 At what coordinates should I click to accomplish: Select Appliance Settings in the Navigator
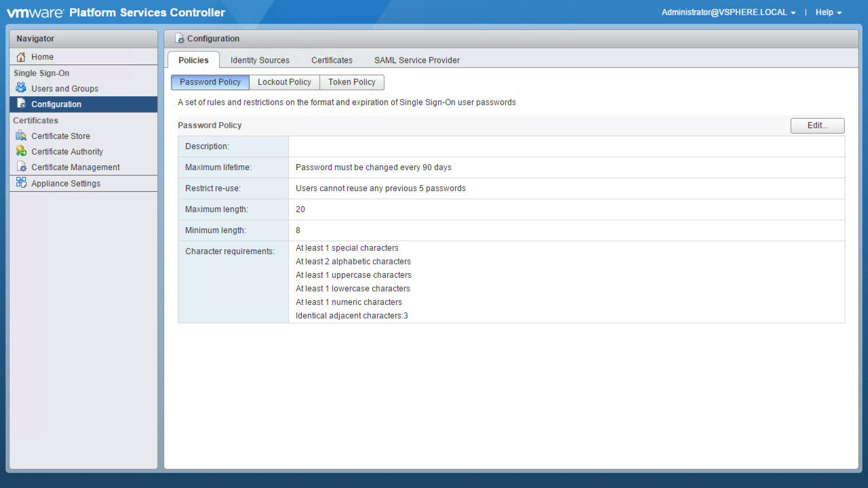[66, 184]
